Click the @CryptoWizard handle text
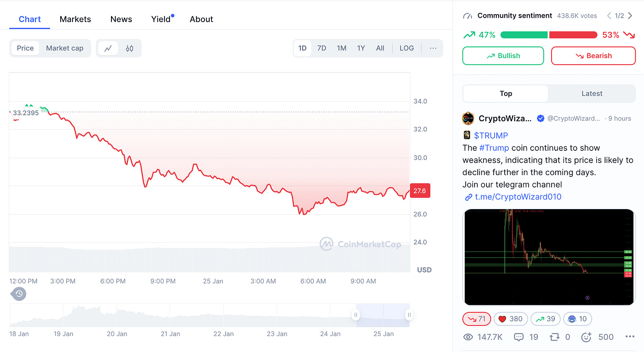The width and height of the screenshot is (644, 352). pos(574,119)
